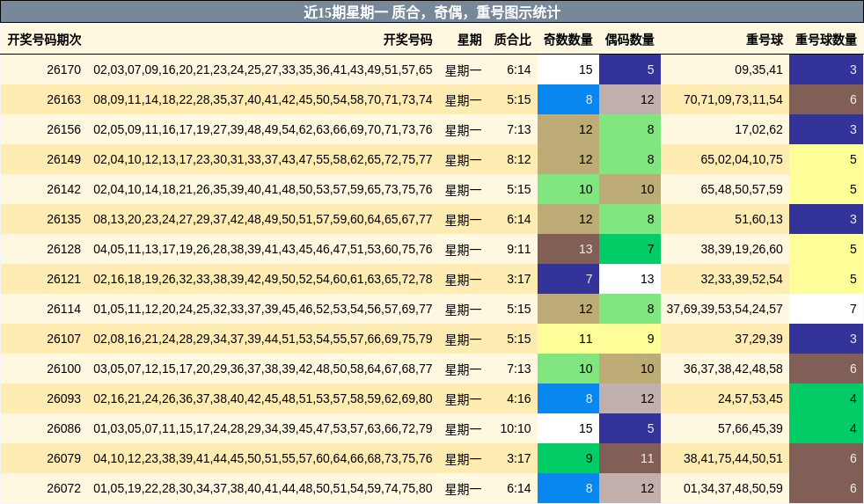Click white odd count 15 in row 26170
This screenshot has width=864, height=504.
[568, 70]
